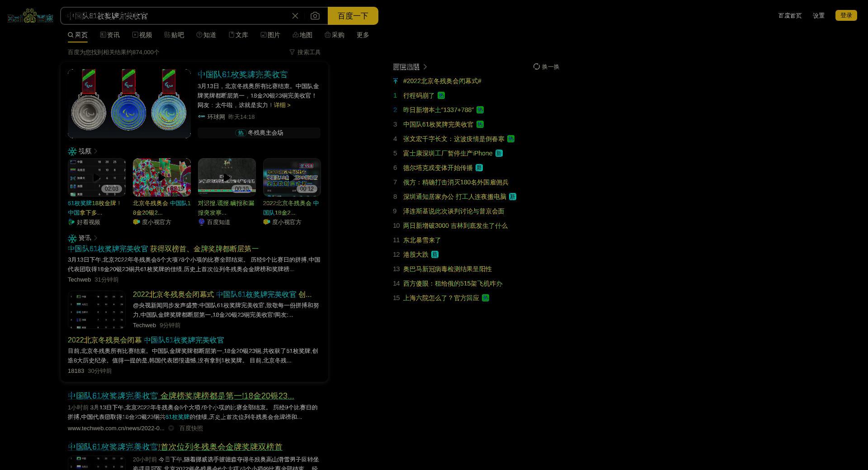Viewport: 868px width, 470px height.
Task: Open hot search 德尔塔克戎变体开始传播
Action: 438,168
